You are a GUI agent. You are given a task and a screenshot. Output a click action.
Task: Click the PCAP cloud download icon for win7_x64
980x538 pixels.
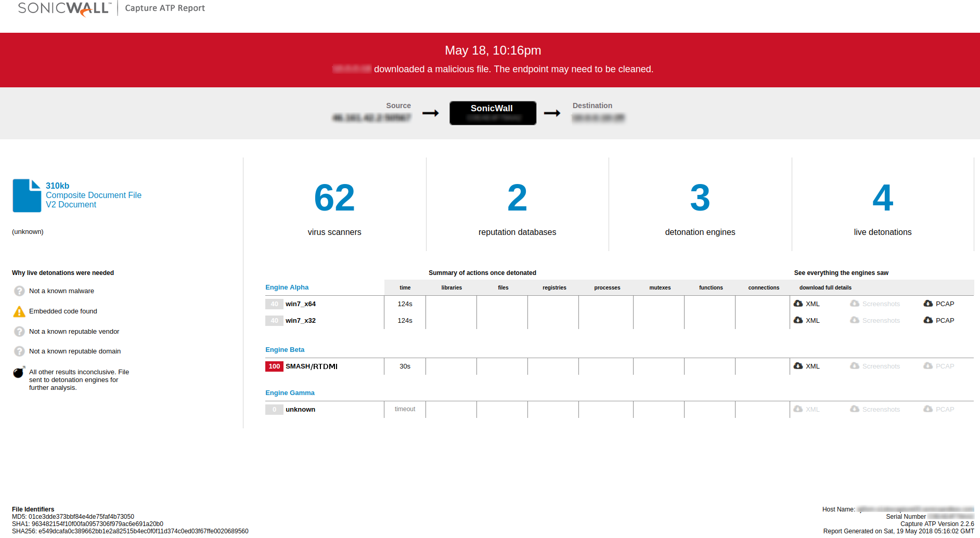pos(928,304)
